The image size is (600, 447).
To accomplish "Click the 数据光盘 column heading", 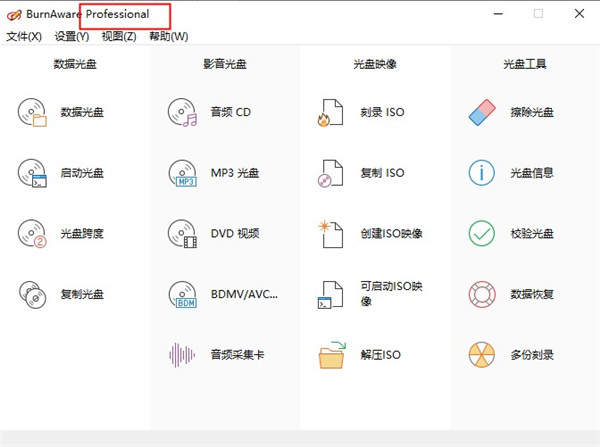I will tap(75, 64).
